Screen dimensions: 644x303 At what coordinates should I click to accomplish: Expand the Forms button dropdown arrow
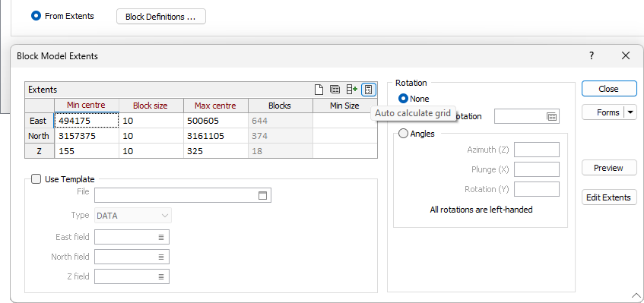630,112
